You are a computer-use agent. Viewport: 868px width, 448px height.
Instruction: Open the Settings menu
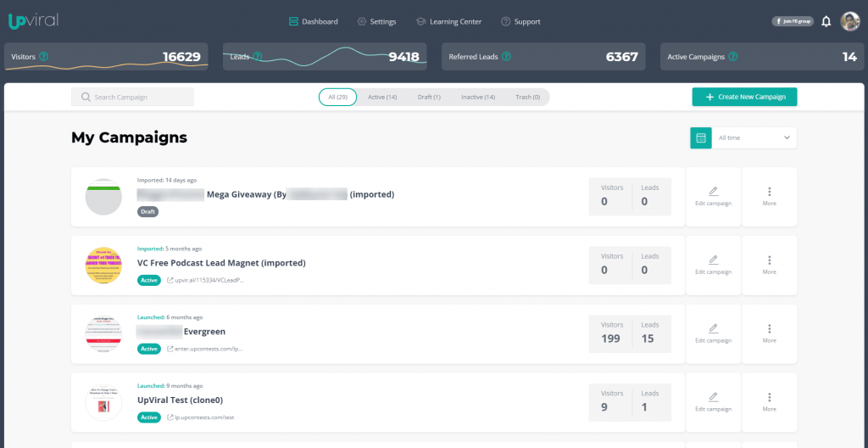pos(376,22)
